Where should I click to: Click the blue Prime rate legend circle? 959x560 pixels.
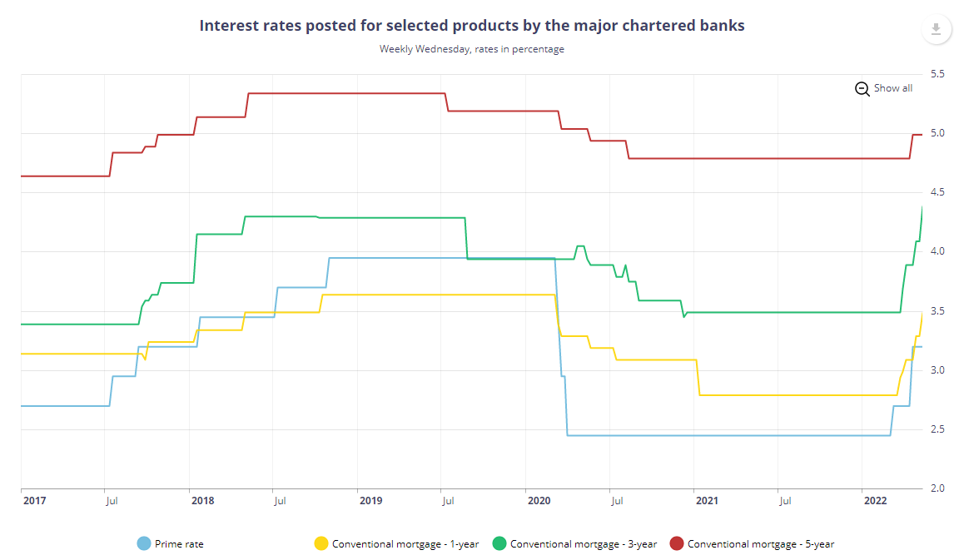[x=144, y=544]
